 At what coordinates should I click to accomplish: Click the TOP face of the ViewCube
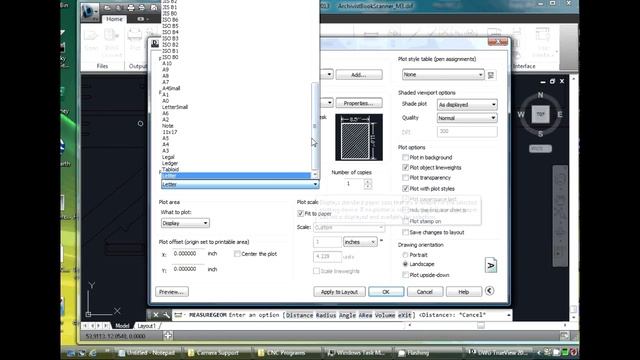click(x=540, y=114)
